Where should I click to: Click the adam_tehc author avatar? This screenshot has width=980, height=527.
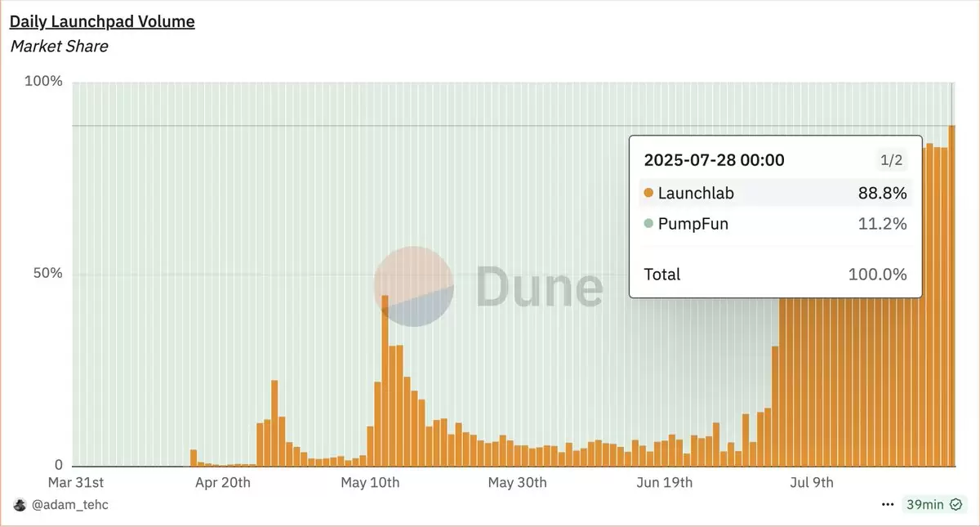pos(19,505)
